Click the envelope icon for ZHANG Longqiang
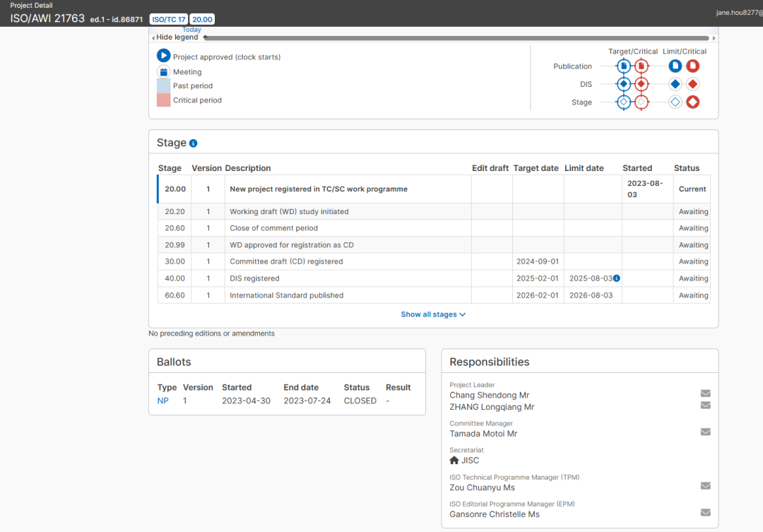The height and width of the screenshot is (532, 763). [705, 406]
